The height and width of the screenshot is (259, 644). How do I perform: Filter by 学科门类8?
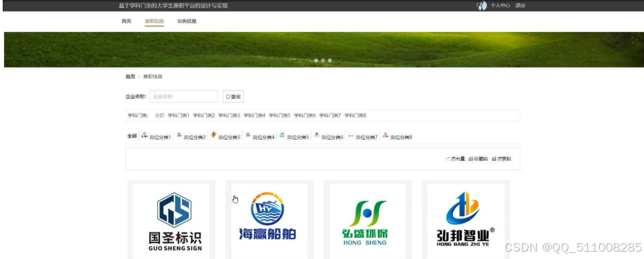355,115
